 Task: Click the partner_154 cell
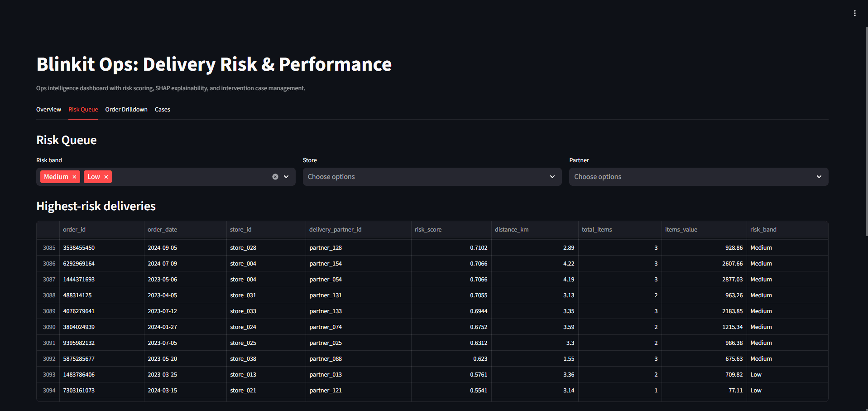coord(359,264)
